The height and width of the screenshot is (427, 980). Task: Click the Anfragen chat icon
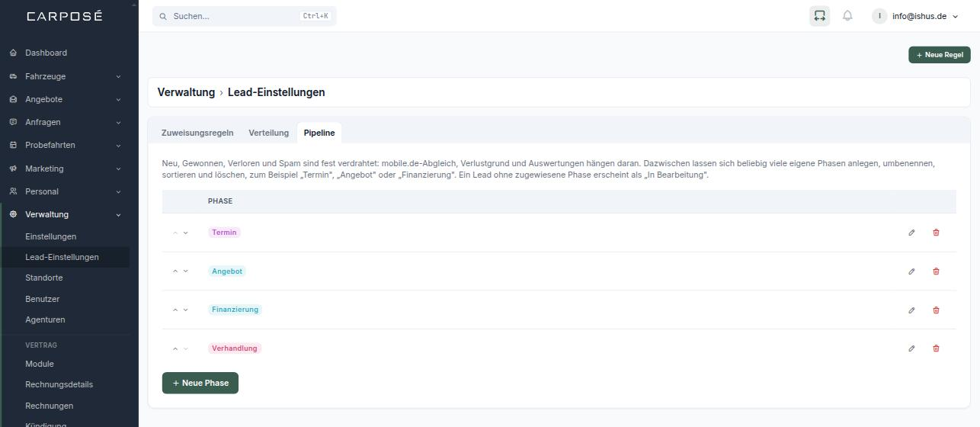click(13, 122)
